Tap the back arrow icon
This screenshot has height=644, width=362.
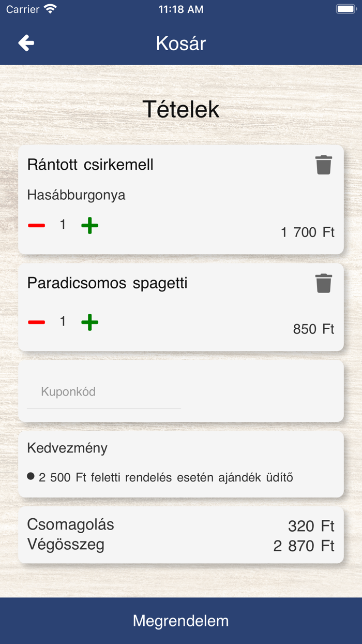(26, 43)
